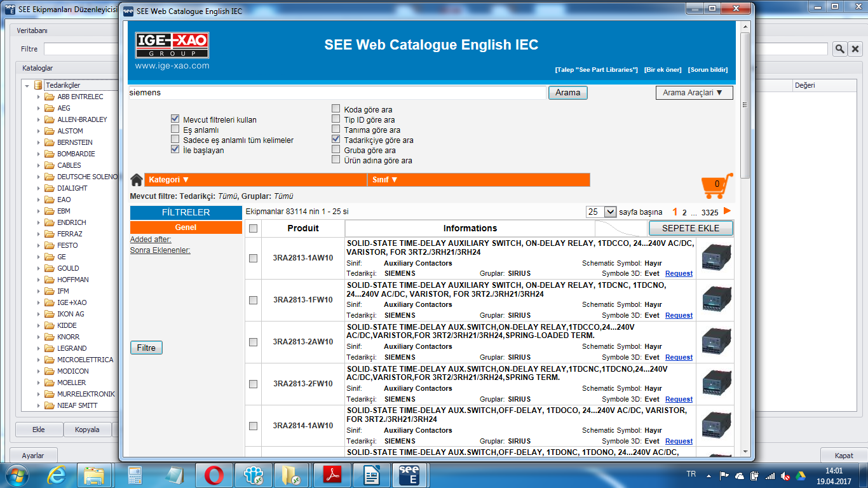This screenshot has width=868, height=488.
Task: Select the 3RA2813-1AW10 row checkbox
Action: coord(253,258)
